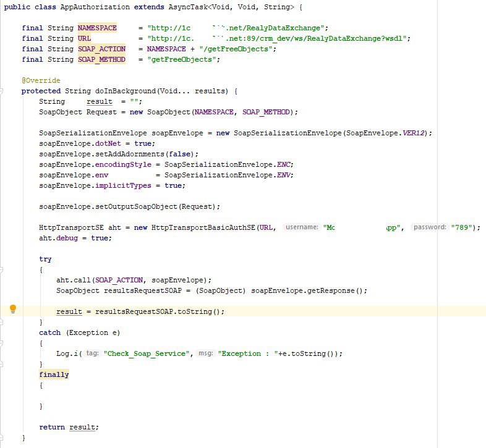Click the encodingStyle field
486x448 pixels.
(x=123, y=165)
